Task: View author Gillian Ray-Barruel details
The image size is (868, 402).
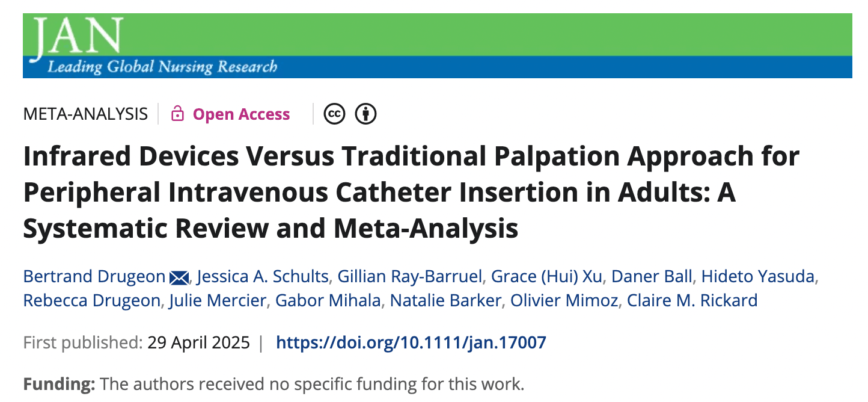Action: click(410, 276)
